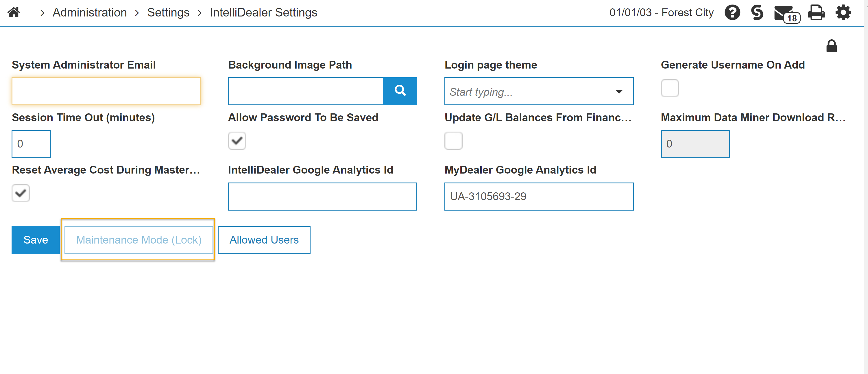The width and height of the screenshot is (868, 374).
Task: Enable Update G/L Balances From Financials checkbox
Action: [x=453, y=141]
